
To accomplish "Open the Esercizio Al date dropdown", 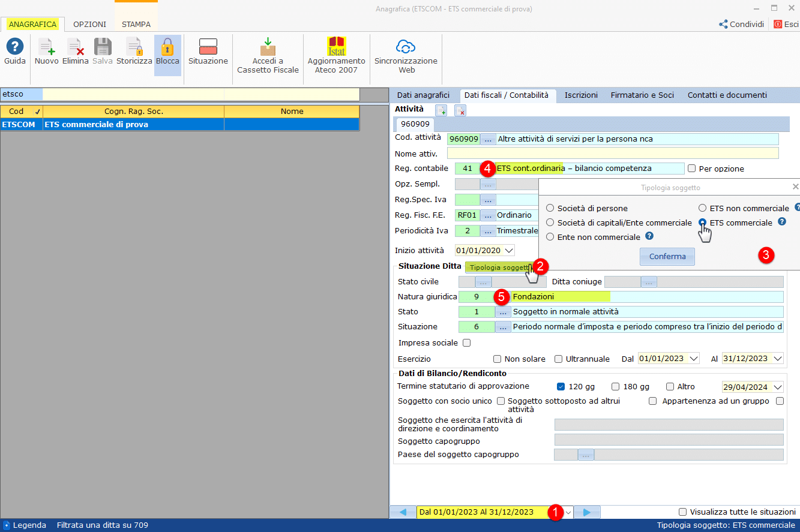I will pos(778,359).
